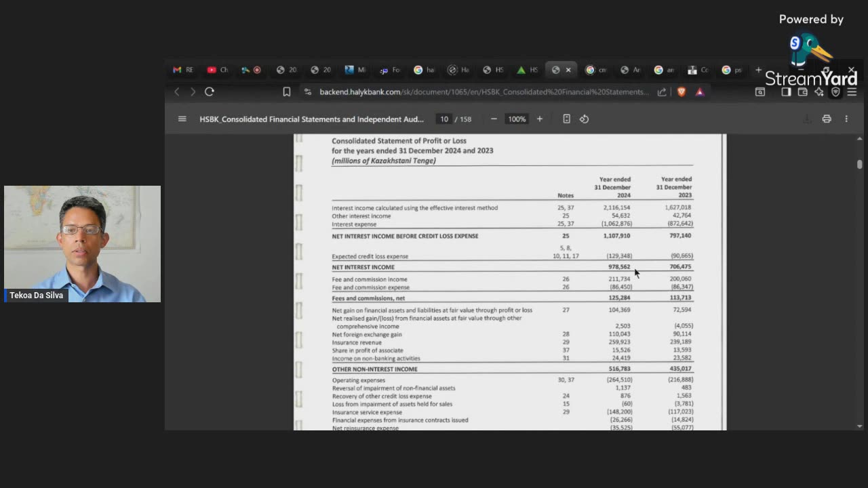
Task: Select the 1,107,910 net interest value
Action: pyautogui.click(x=617, y=236)
